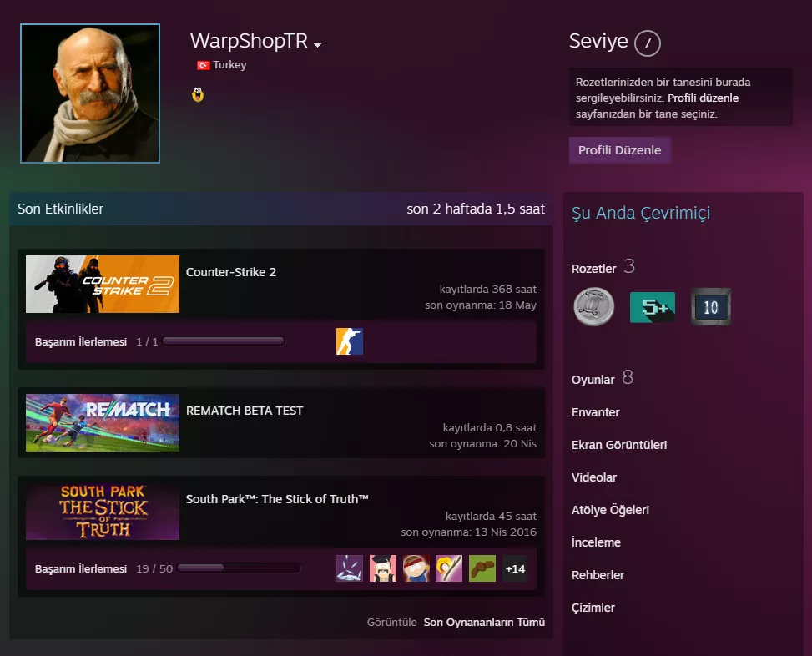Click the Counter-Strike 2 achievement icon
This screenshot has width=812, height=656.
(x=349, y=341)
